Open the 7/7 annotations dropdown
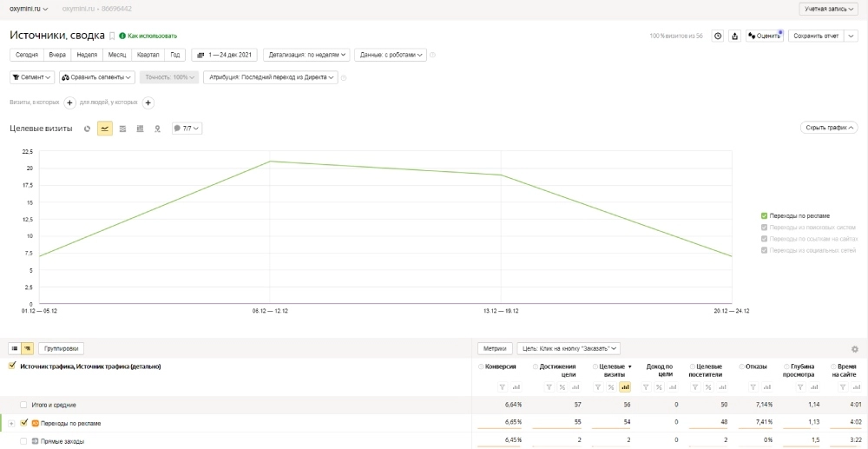The image size is (868, 449). point(187,129)
